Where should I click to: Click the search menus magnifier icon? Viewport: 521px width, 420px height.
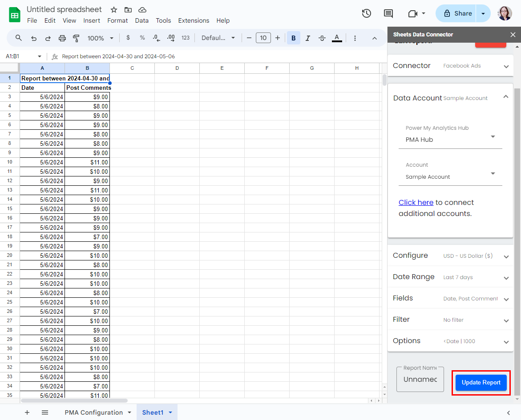tap(19, 38)
